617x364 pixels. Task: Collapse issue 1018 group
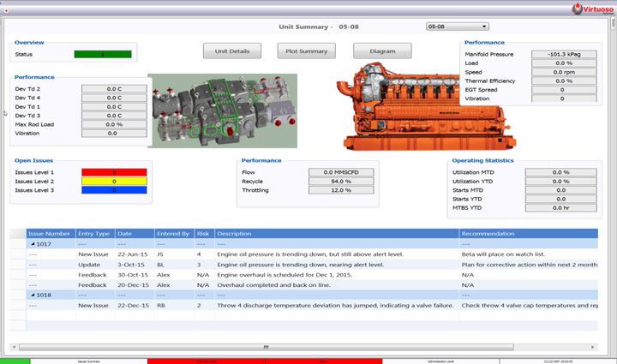click(33, 295)
